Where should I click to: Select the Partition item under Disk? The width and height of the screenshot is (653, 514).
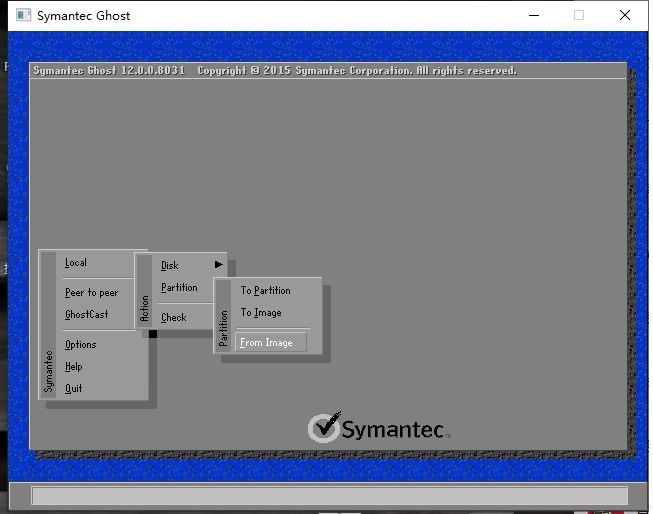tap(179, 288)
